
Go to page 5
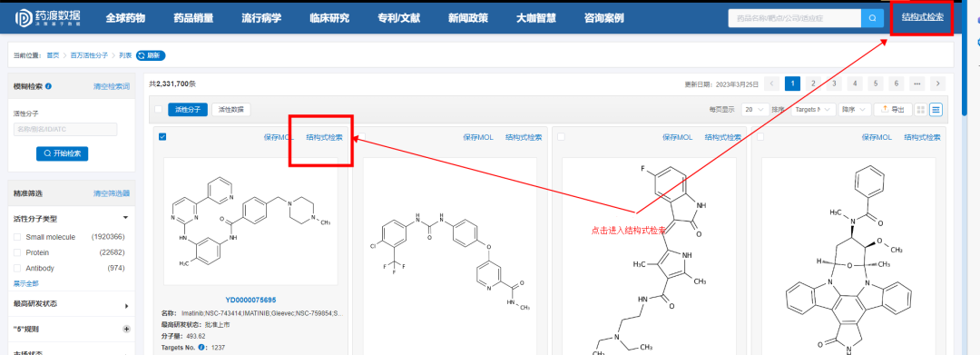pyautogui.click(x=876, y=84)
